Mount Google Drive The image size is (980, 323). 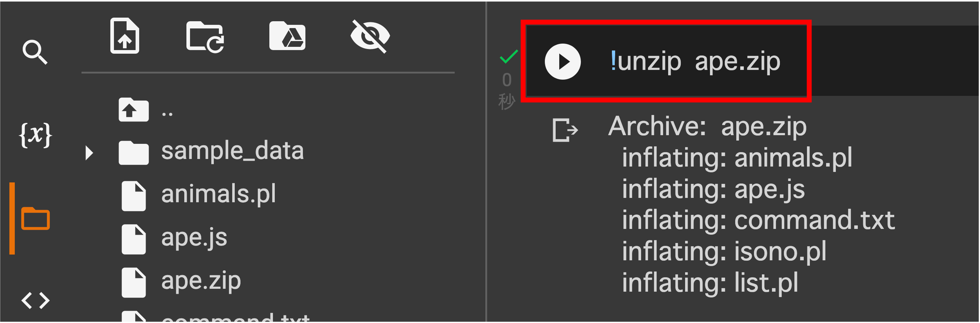(x=287, y=36)
